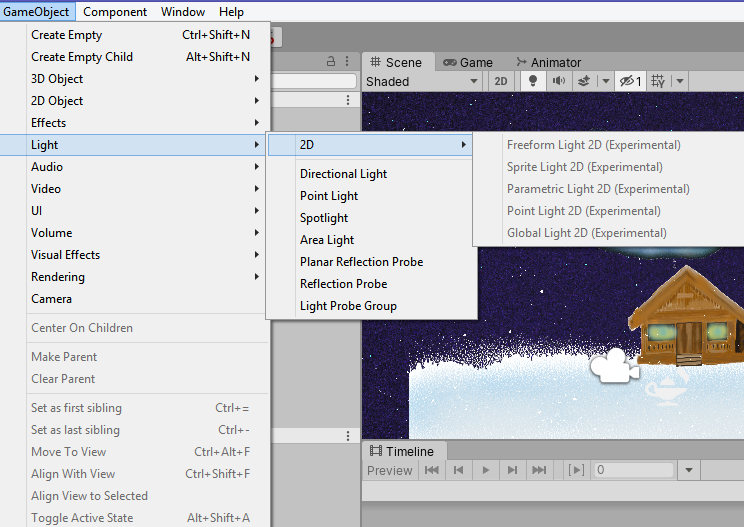Click the scene grid visibility icon

click(658, 81)
